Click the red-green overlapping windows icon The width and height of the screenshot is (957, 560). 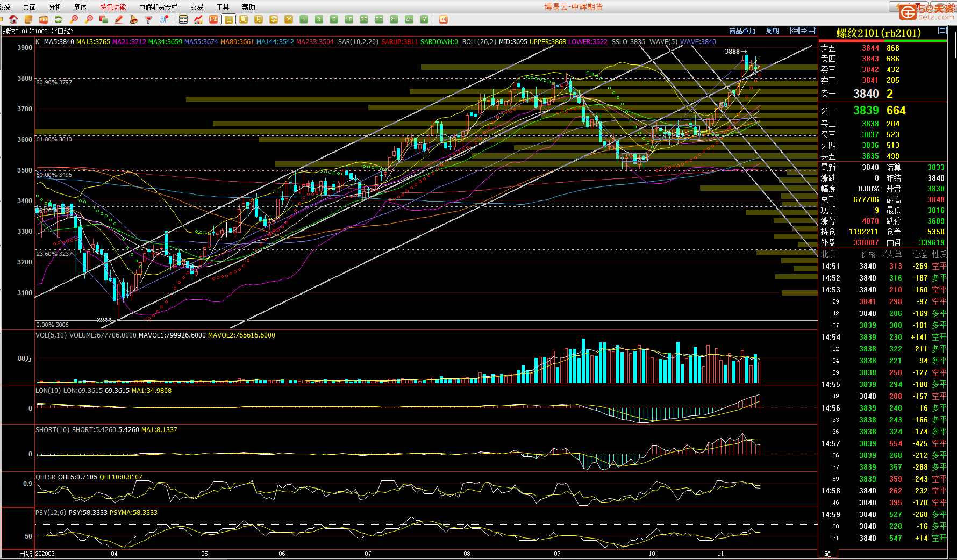[104, 19]
